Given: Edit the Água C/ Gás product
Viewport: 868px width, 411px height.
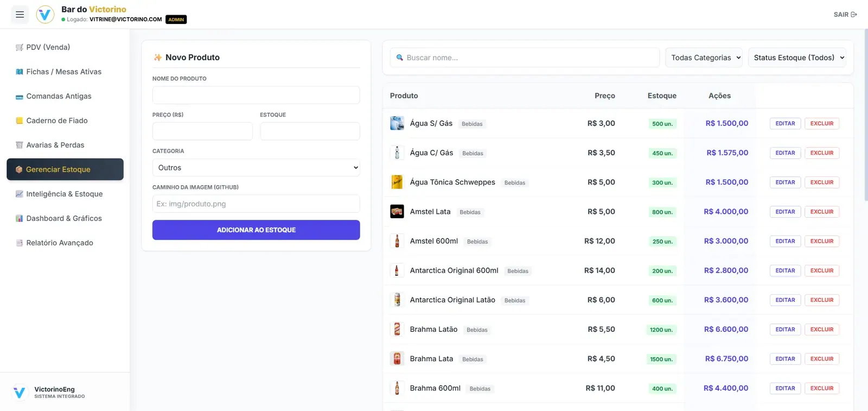Looking at the screenshot, I should click(785, 153).
